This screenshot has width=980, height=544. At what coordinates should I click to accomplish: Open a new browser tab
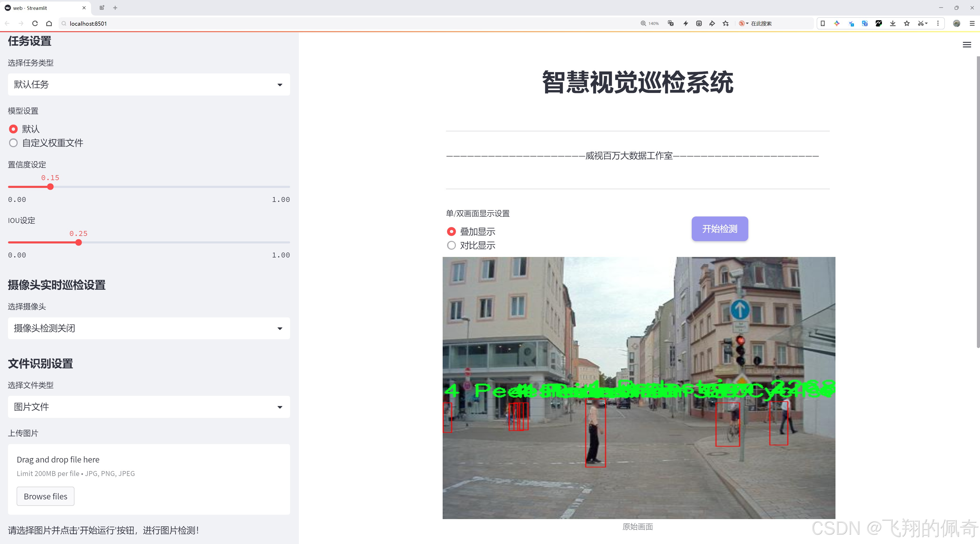click(x=115, y=8)
